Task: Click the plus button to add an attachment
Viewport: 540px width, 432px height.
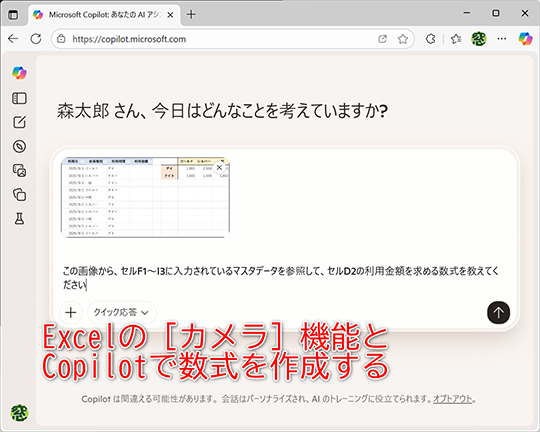Action: [x=71, y=312]
